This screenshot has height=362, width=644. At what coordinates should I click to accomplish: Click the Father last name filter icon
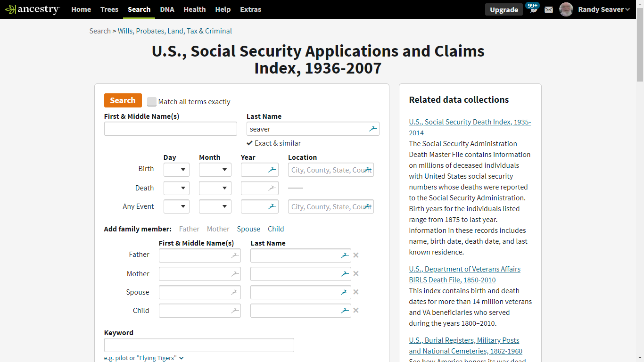(345, 255)
